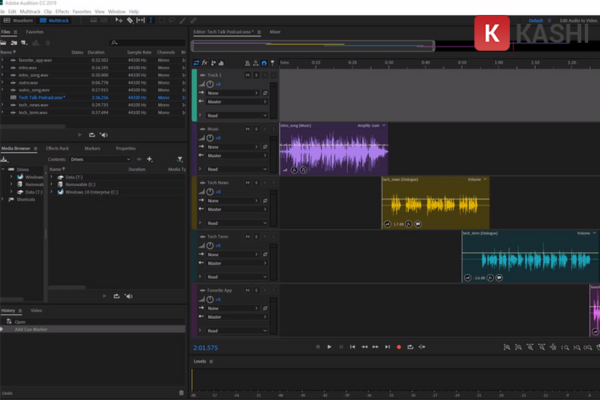This screenshot has height=400, width=600.
Task: Mute the Music track
Action: click(x=248, y=129)
